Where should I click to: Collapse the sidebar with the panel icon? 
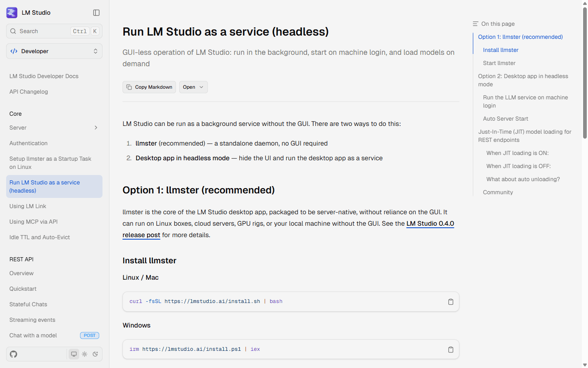[x=96, y=13]
